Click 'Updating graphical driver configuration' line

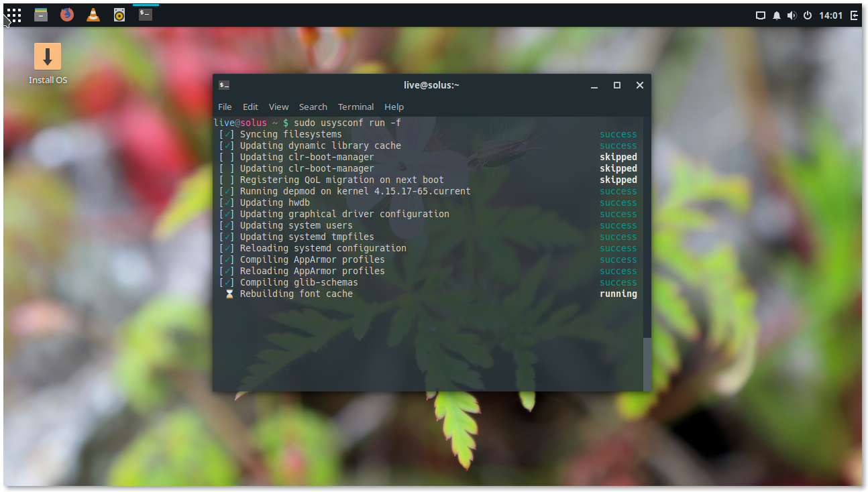(x=345, y=214)
